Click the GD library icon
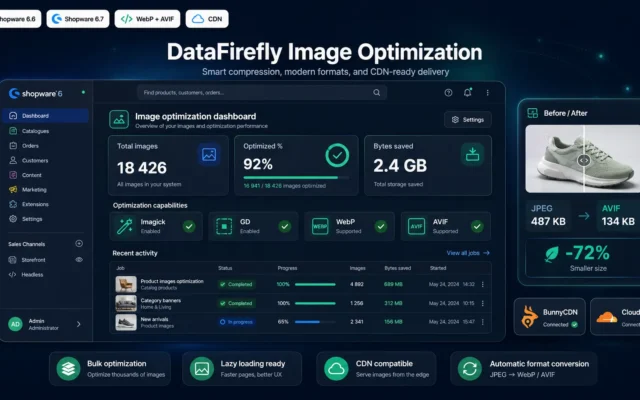Viewport: 640px width, 400px height. (224, 226)
